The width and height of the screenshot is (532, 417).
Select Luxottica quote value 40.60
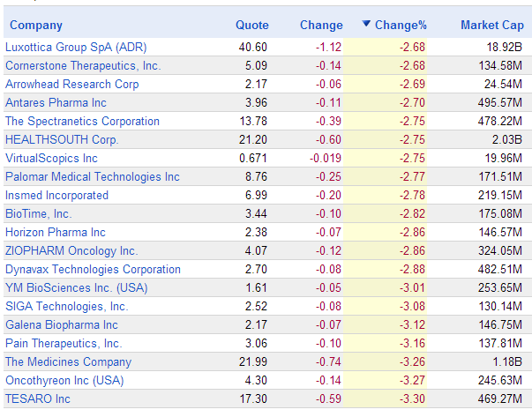pos(253,47)
